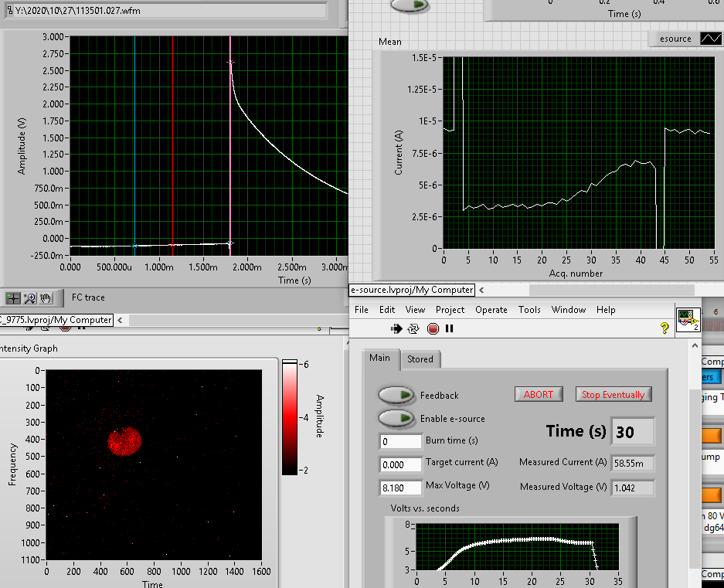Click the Run arrow in e-source toolbar
This screenshot has width=724, height=588.
click(397, 328)
